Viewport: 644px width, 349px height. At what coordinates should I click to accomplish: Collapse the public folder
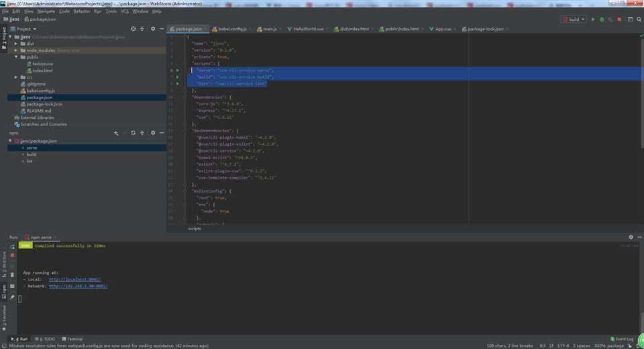pos(16,57)
